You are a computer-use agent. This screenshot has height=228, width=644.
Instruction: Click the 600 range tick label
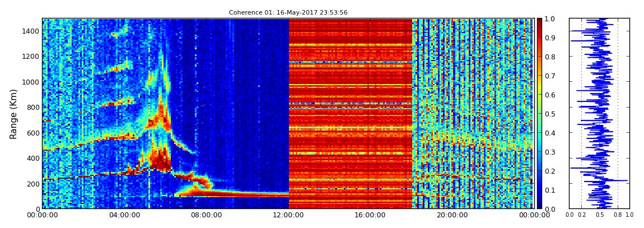(32, 133)
